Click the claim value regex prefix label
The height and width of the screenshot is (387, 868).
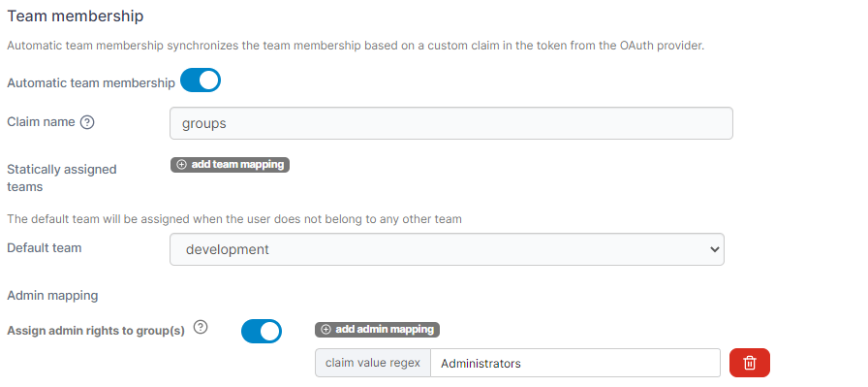(373, 363)
